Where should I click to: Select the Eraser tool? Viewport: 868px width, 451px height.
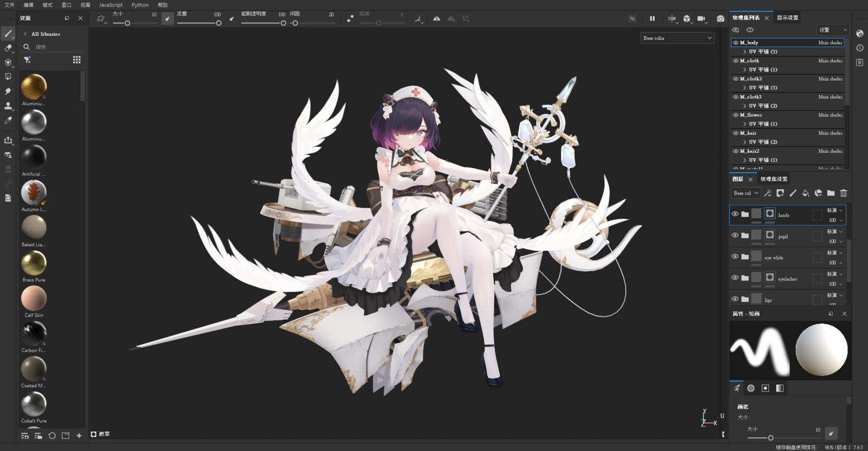coord(8,48)
